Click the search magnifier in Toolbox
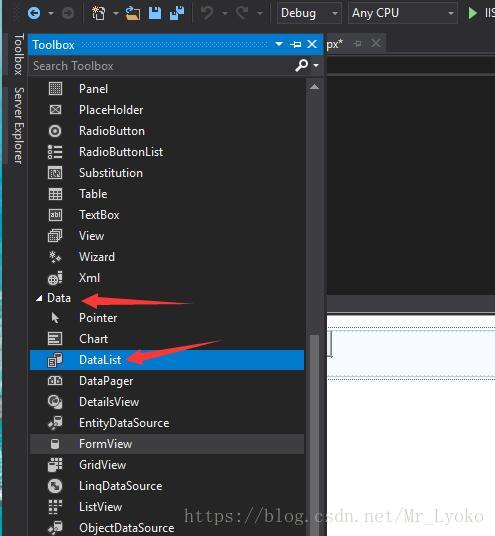495x536 pixels. pos(302,65)
